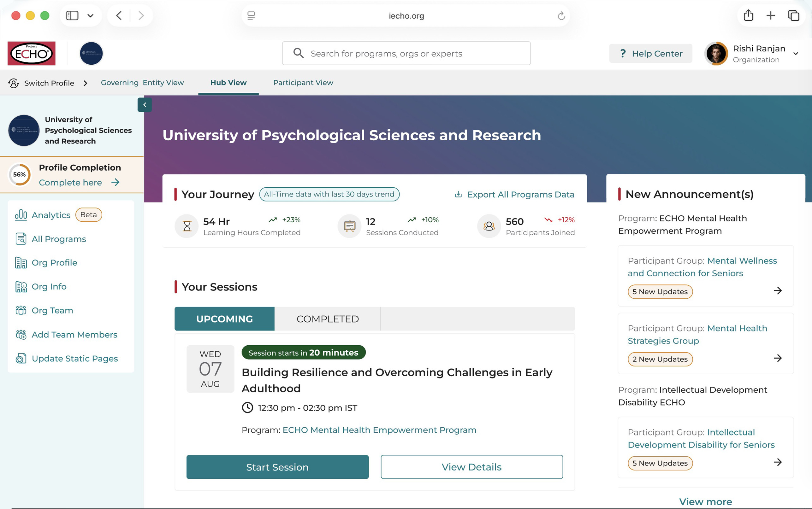Click the Learning Hours hourglass icon
The width and height of the screenshot is (812, 509).
pos(187,226)
